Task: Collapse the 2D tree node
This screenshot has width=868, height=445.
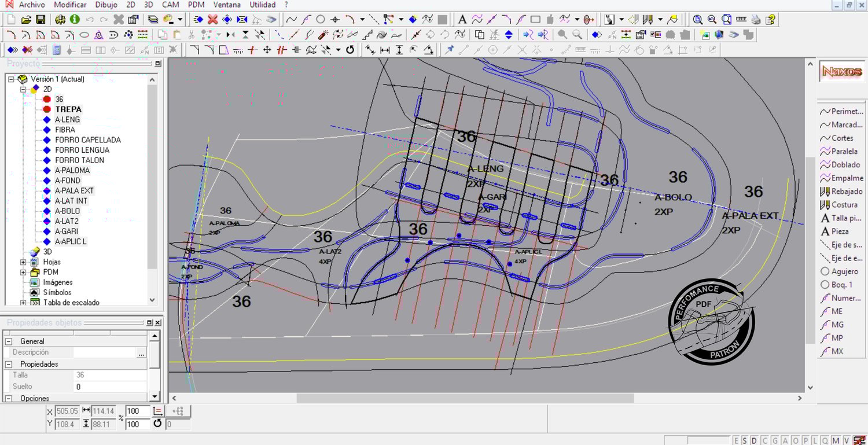Action: pos(24,89)
